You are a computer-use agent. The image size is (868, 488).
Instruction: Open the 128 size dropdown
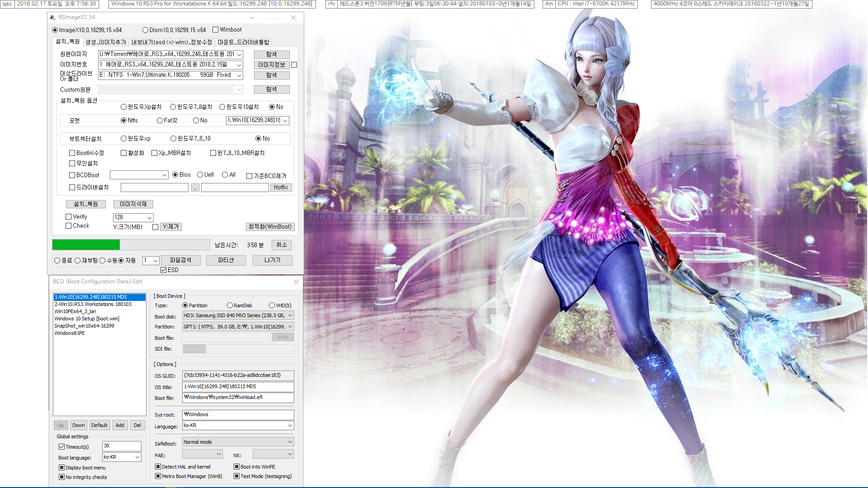[x=133, y=217]
